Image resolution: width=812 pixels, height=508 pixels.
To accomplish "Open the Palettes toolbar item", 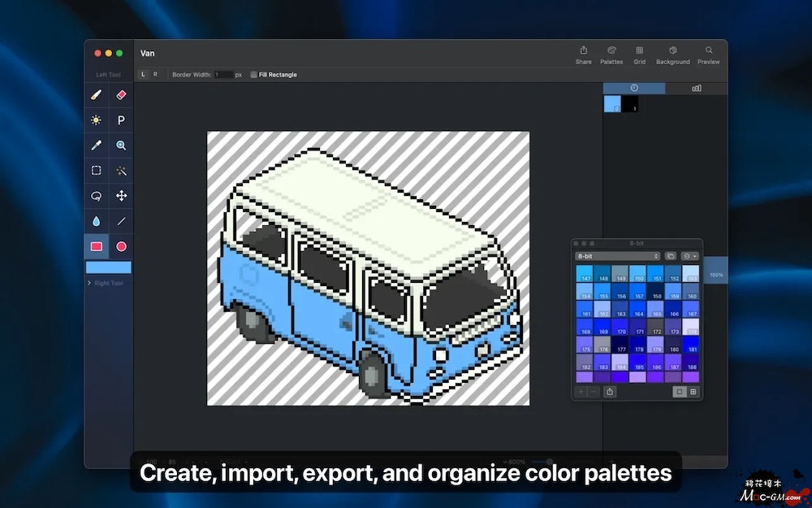I will (x=611, y=54).
